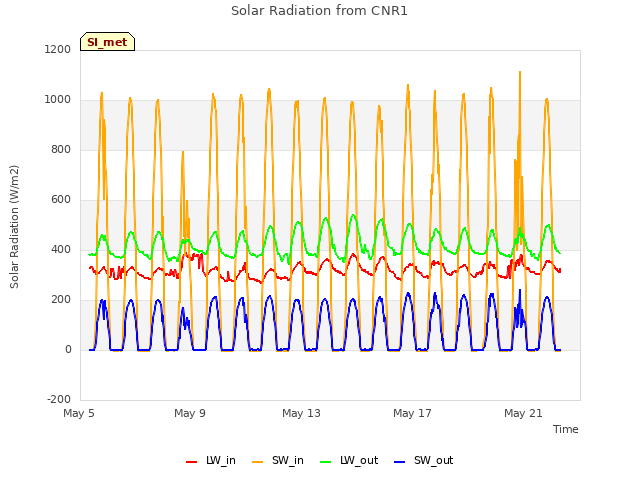640x480 pixels.
Task: Click the 200 y-axis tick label
Action: point(61,300)
